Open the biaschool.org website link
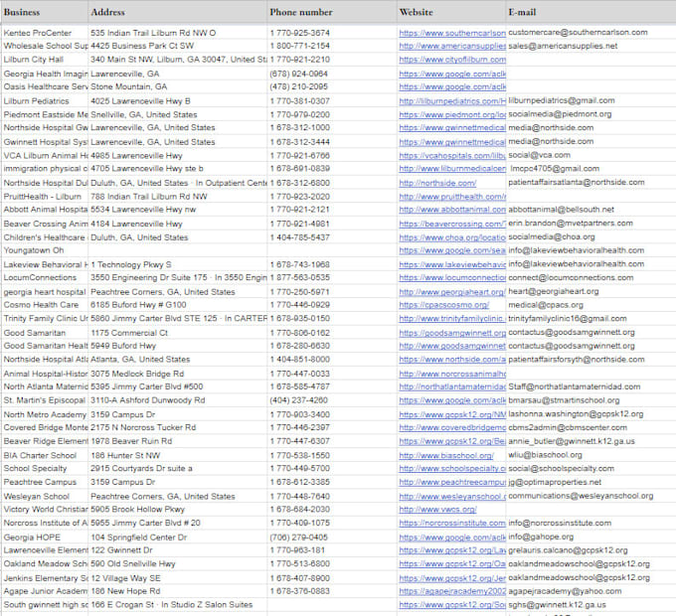 click(446, 455)
